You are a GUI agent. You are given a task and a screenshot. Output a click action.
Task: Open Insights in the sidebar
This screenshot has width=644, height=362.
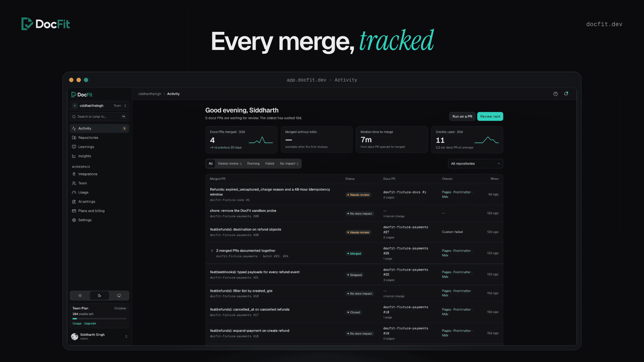tap(99, 156)
